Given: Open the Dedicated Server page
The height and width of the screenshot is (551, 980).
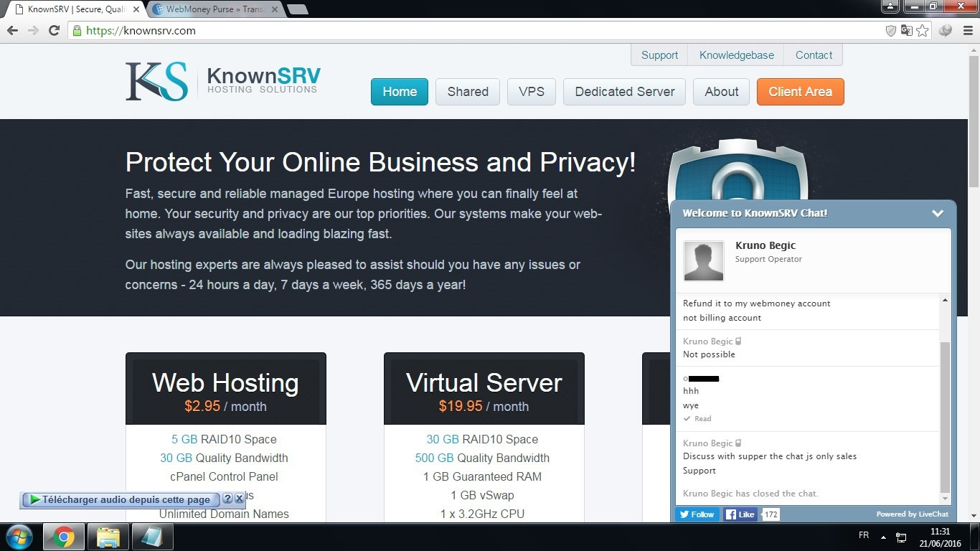Looking at the screenshot, I should (x=625, y=92).
